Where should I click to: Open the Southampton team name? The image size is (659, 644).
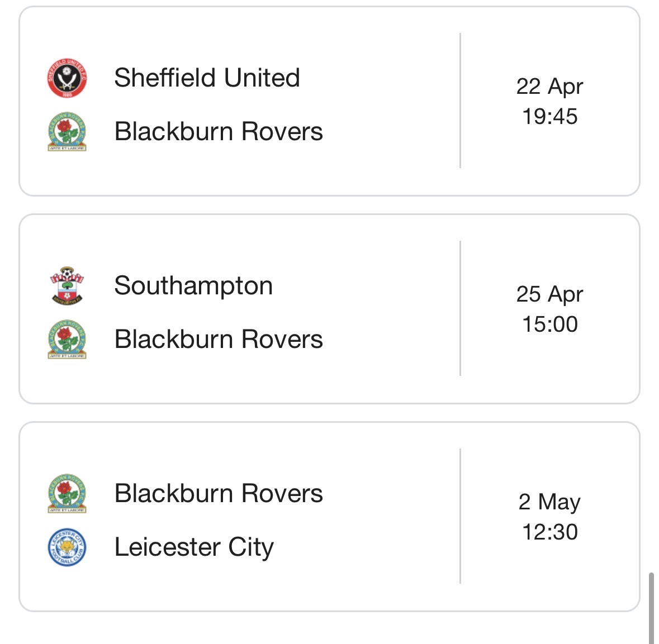(x=193, y=285)
